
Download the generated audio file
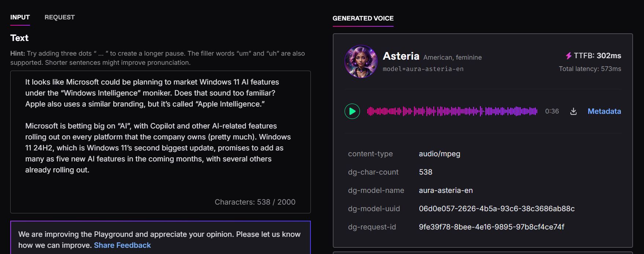[574, 111]
